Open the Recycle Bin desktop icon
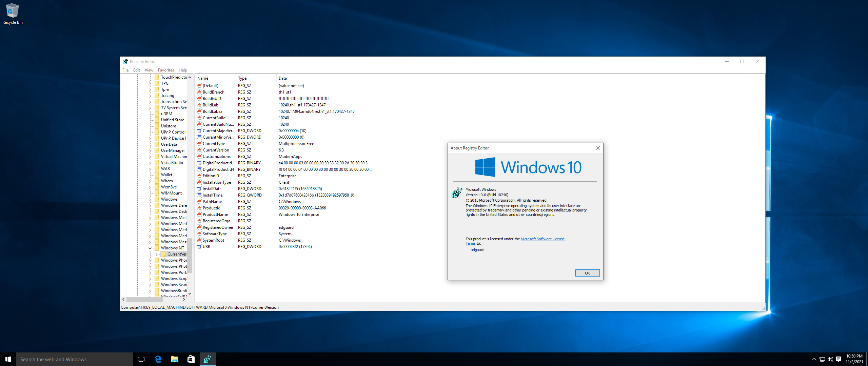The width and height of the screenshot is (868, 366). 12,14
